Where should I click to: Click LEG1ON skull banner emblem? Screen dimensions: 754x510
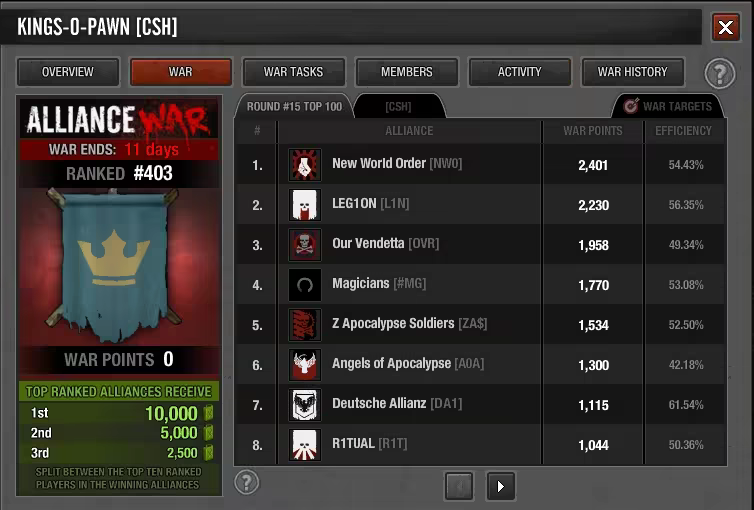tap(304, 205)
